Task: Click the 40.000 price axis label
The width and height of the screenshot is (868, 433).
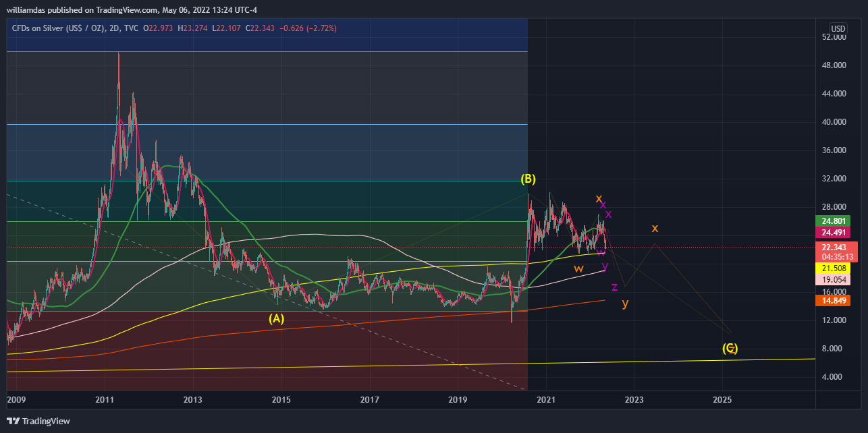Action: (x=835, y=122)
